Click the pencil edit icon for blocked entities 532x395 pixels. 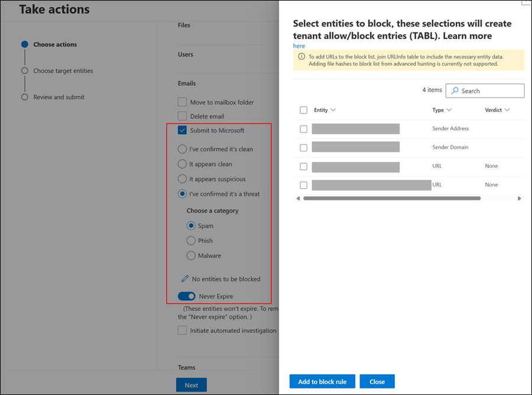185,279
